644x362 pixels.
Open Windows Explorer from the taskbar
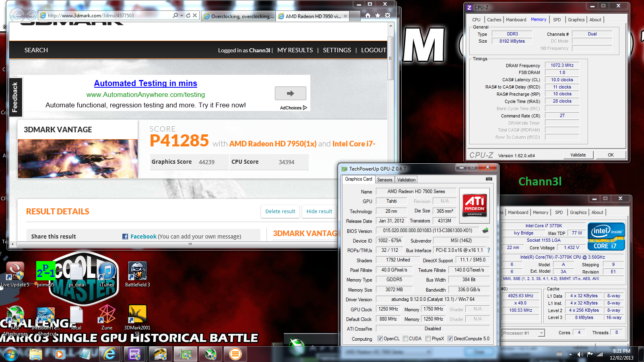(35, 354)
